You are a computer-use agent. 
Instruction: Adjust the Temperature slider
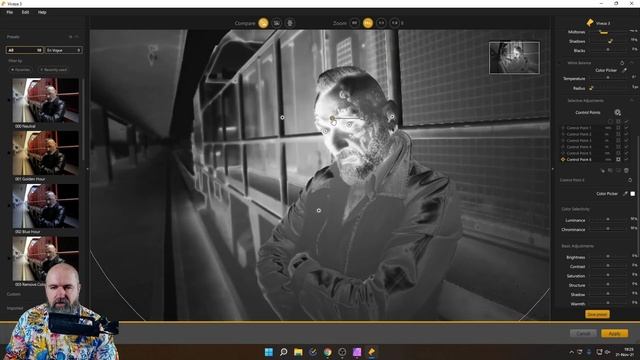tap(608, 78)
